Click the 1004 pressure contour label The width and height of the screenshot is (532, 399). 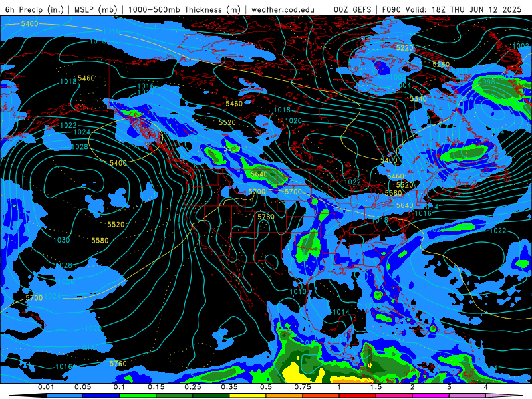(403, 85)
